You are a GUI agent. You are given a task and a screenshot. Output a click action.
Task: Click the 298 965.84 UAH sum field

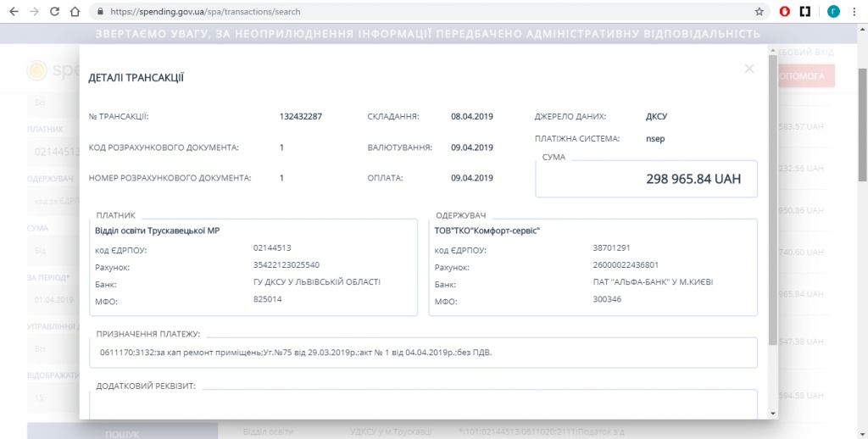[646, 179]
